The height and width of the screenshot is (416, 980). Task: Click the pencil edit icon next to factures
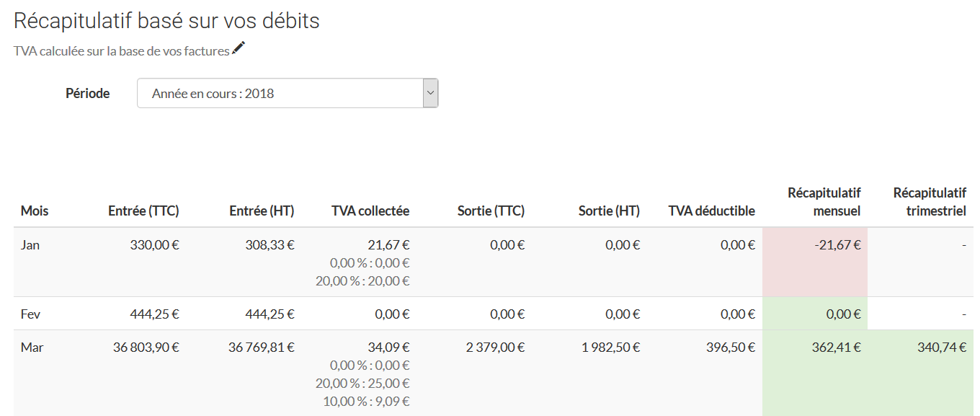point(239,49)
